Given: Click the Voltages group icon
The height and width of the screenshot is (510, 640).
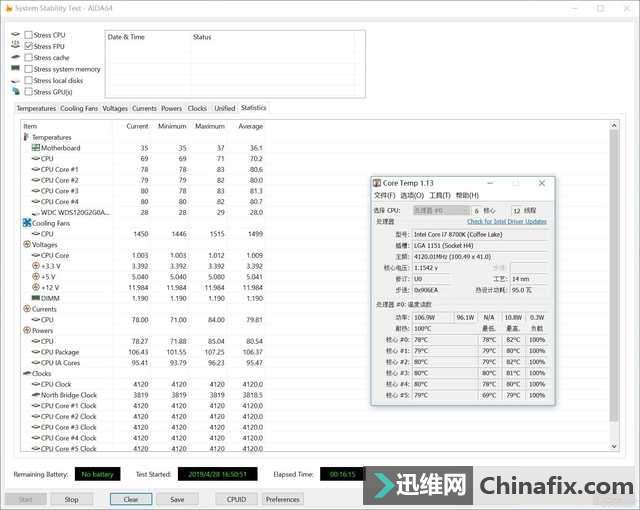Looking at the screenshot, I should tap(27, 244).
